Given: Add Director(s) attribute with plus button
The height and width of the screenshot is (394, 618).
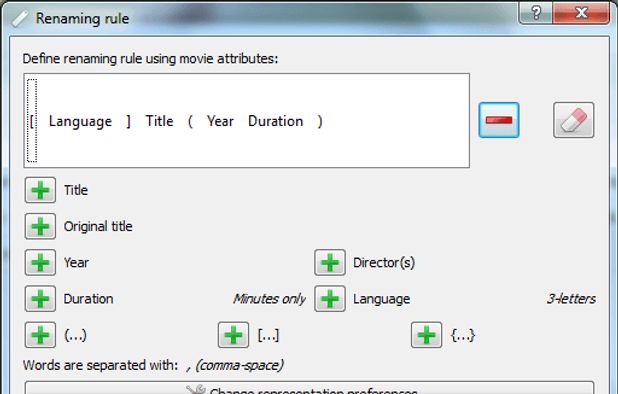Looking at the screenshot, I should click(330, 262).
